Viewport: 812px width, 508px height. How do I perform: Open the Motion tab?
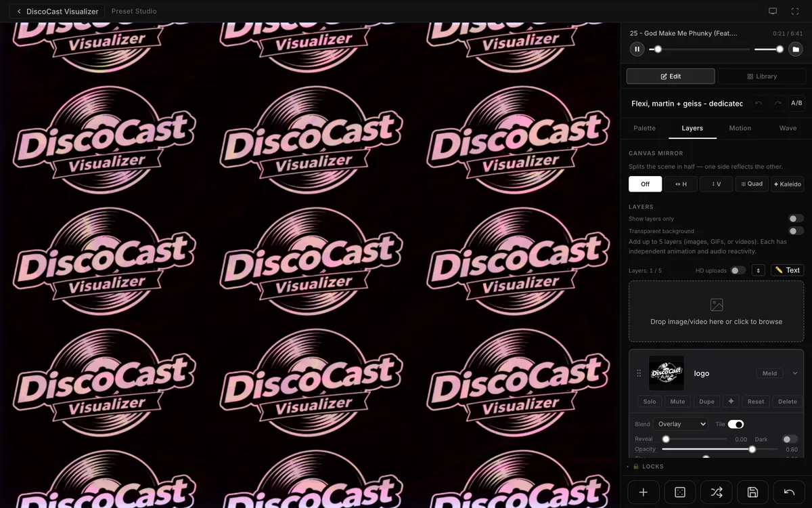pos(740,128)
